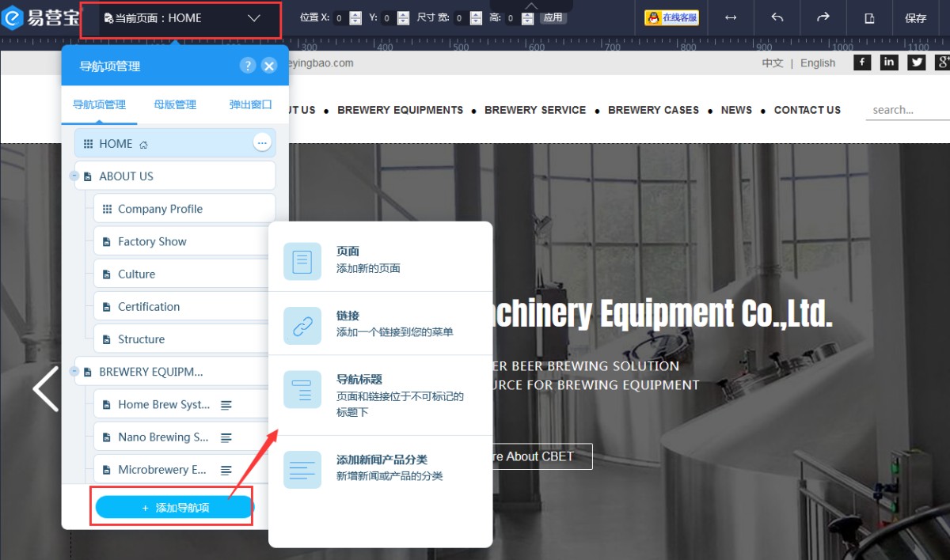Click the horizontal width toggle arrow icon

click(731, 17)
